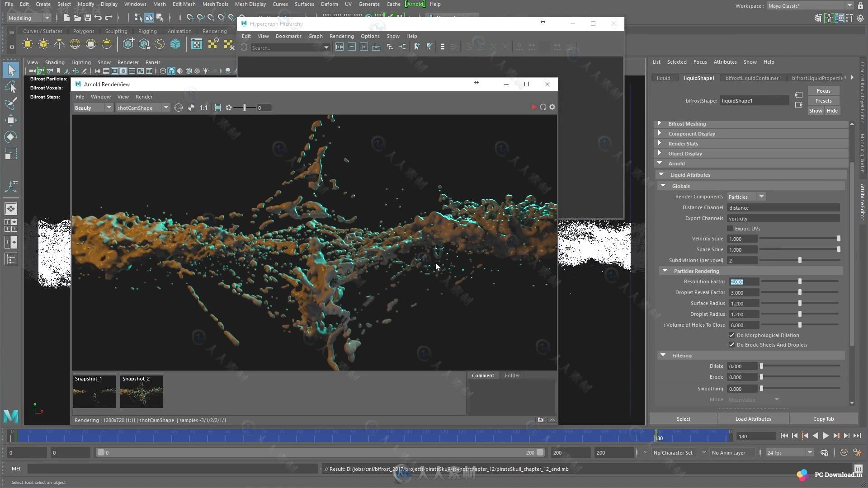Select the arrow Select Tool in the toolbox
Image resolution: width=868 pixels, height=488 pixels.
pos(11,70)
